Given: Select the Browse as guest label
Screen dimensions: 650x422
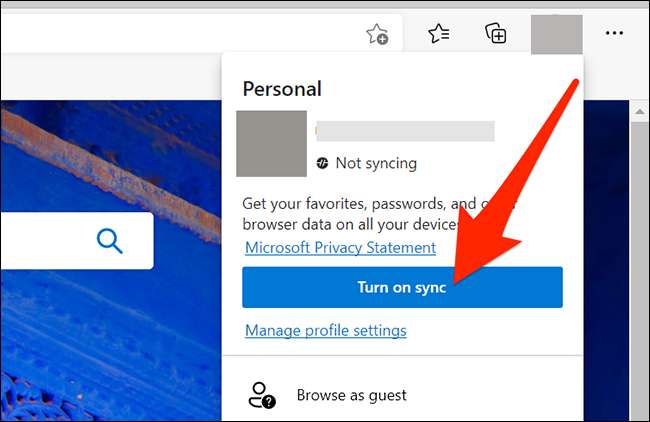Looking at the screenshot, I should tap(351, 395).
